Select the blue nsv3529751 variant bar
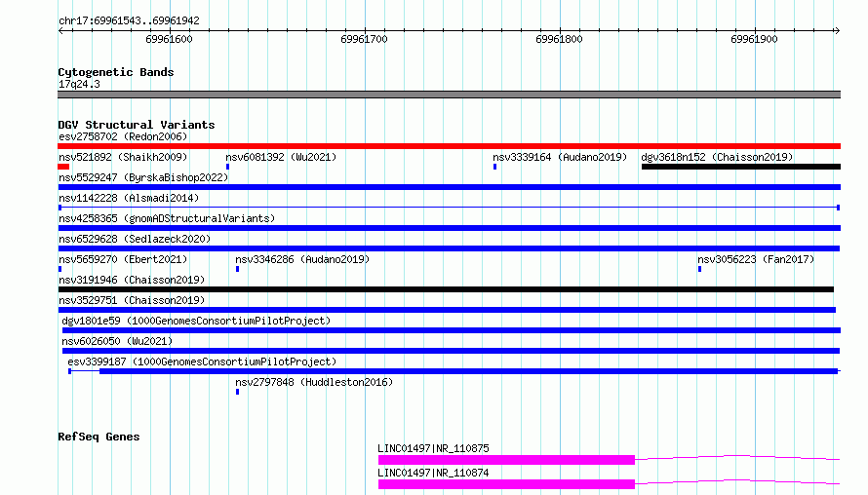The image size is (868, 495). [447, 310]
